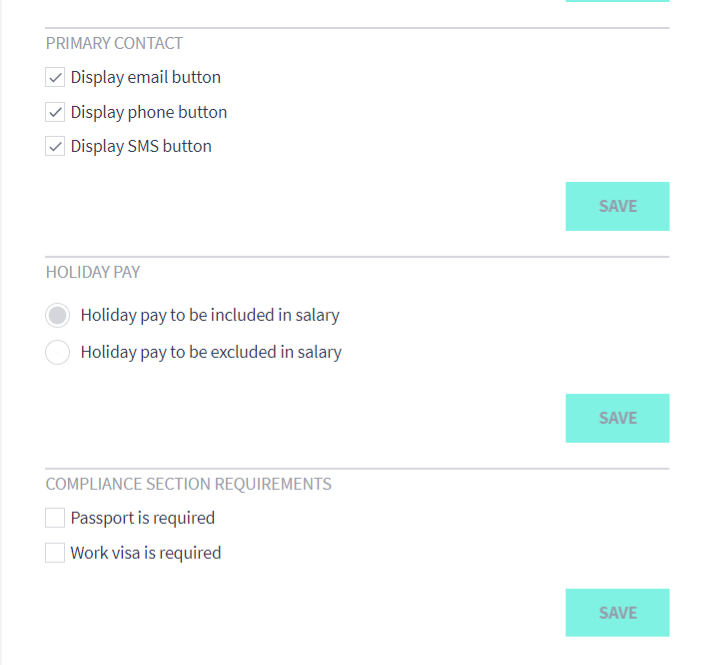Click 'Holiday pay to be included' label text
This screenshot has width=717, height=665.
click(210, 315)
